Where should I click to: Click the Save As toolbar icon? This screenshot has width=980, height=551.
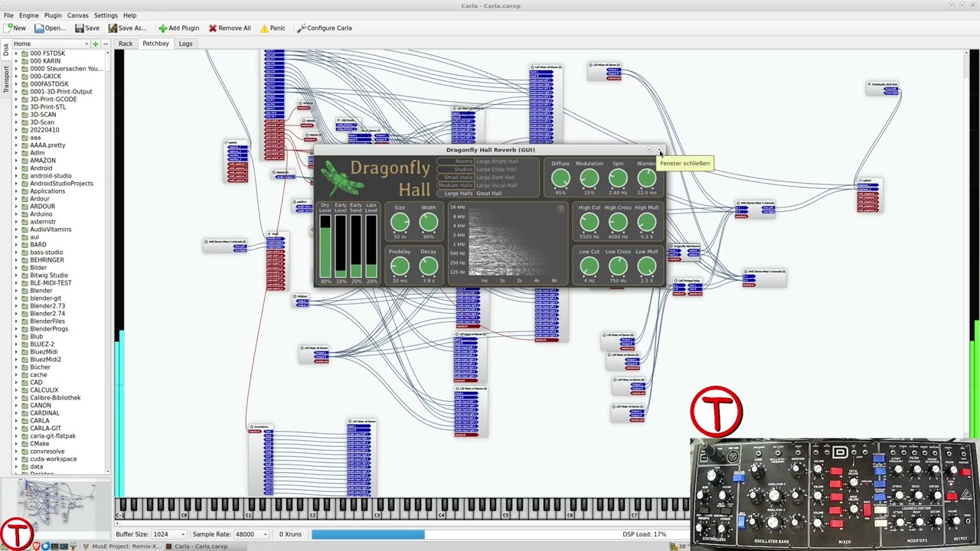click(113, 28)
